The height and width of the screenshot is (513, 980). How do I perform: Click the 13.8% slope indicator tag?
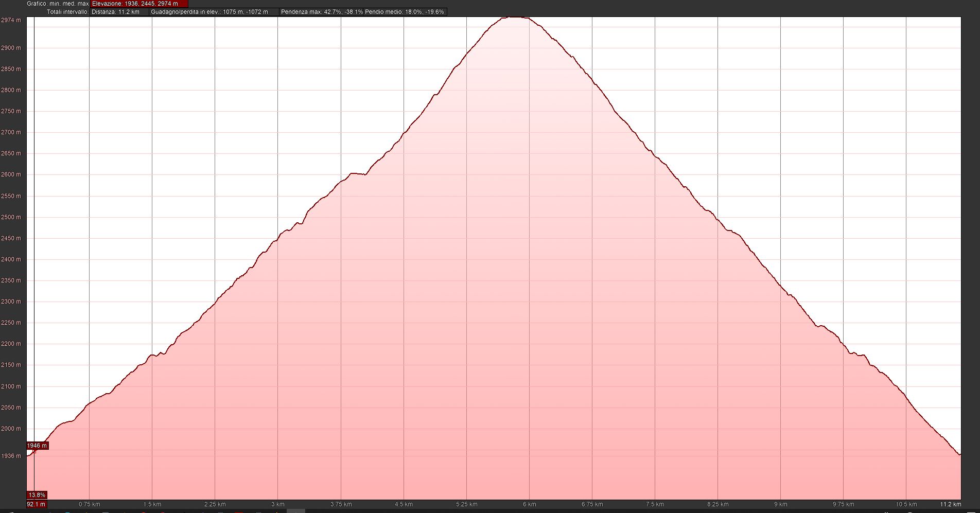tap(37, 495)
